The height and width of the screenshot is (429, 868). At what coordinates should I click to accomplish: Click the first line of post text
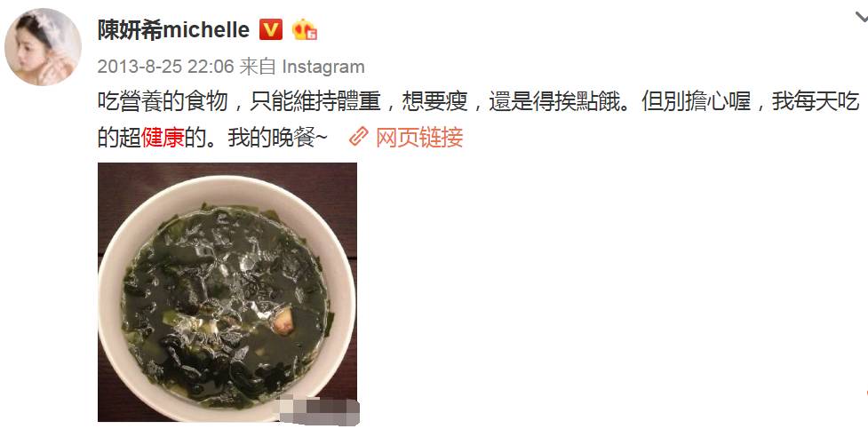point(478,102)
